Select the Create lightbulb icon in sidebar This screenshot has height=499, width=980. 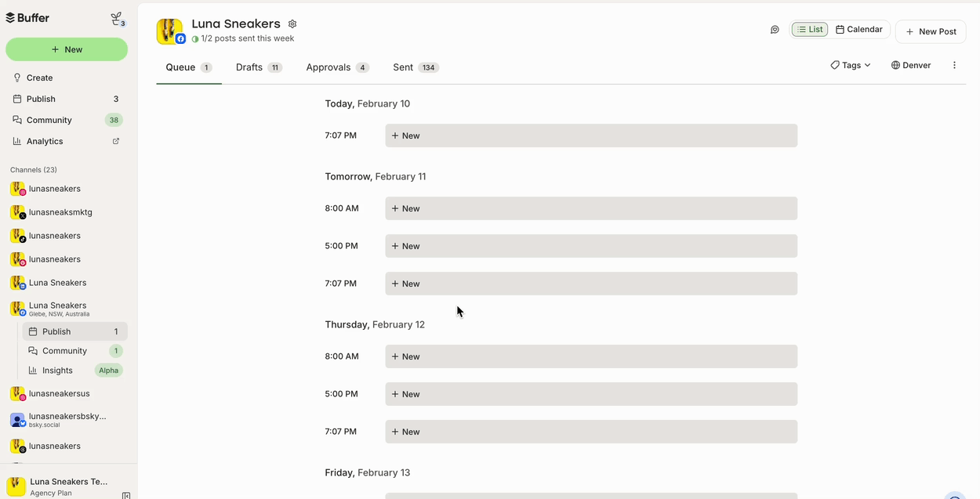click(15, 77)
